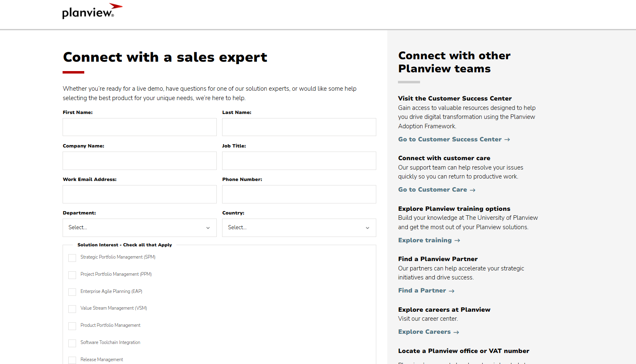
Task: Focus the Job Title field
Action: point(299,161)
